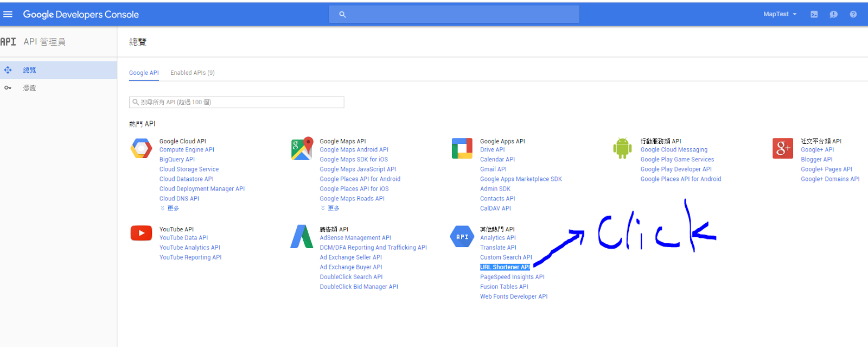The image size is (868, 347).
Task: Click the Google Cloud API hexagon logo
Action: coord(141,148)
